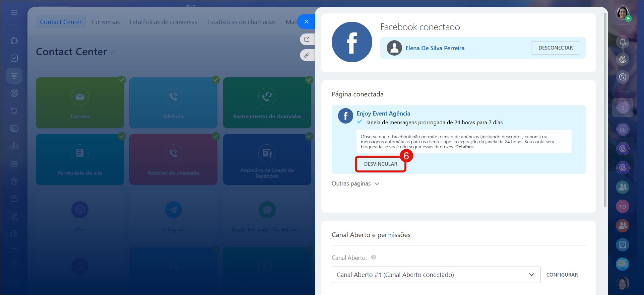Close the Facebook settings slider panel
Screen dimensions: 644x295
pos(306,22)
